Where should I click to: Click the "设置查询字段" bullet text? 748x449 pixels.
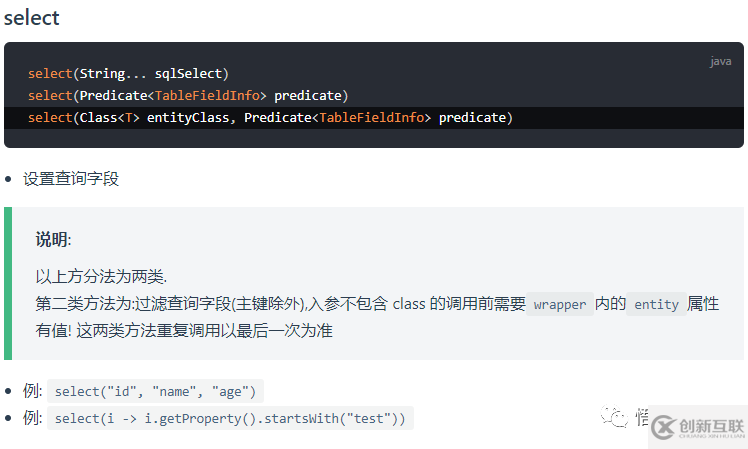click(x=71, y=179)
